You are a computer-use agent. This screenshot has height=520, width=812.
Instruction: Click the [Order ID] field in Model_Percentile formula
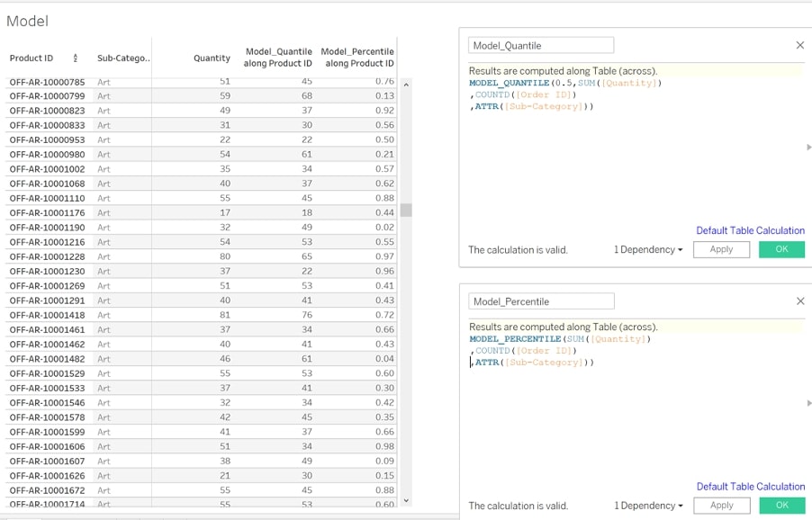(544, 351)
